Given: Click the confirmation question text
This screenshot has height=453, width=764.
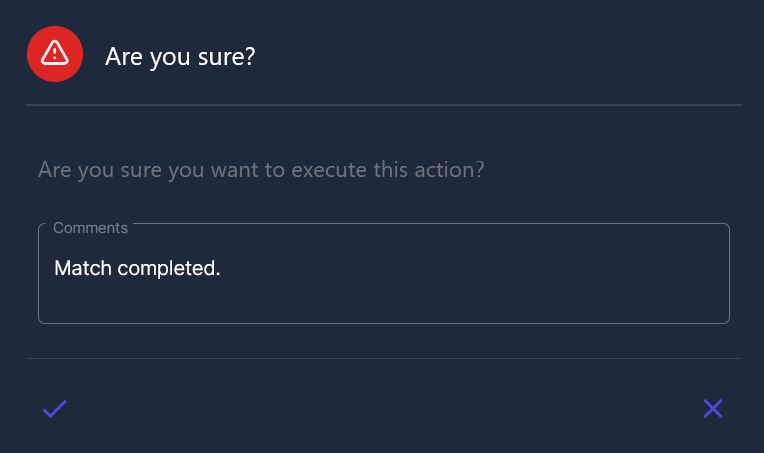Looking at the screenshot, I should (x=261, y=169).
